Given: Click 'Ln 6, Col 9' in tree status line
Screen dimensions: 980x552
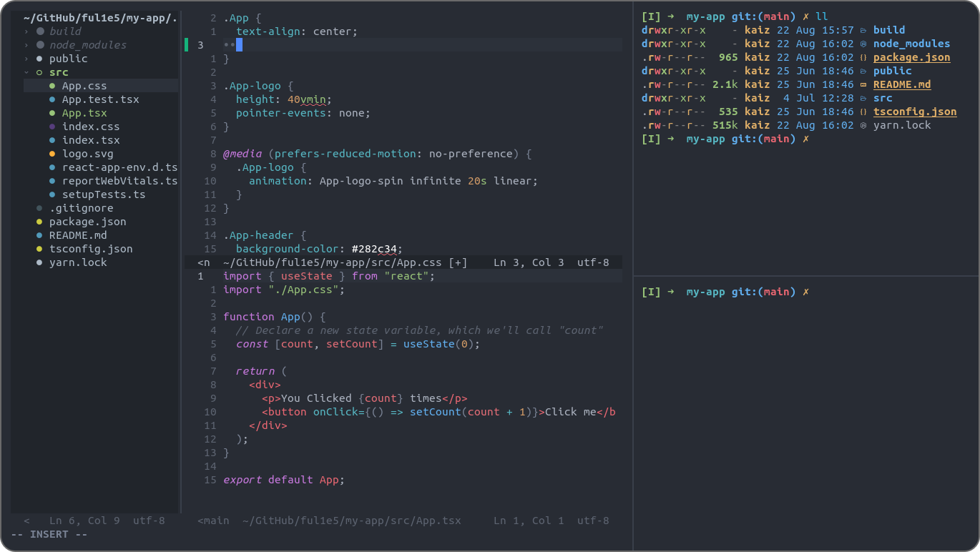Looking at the screenshot, I should [x=84, y=521].
